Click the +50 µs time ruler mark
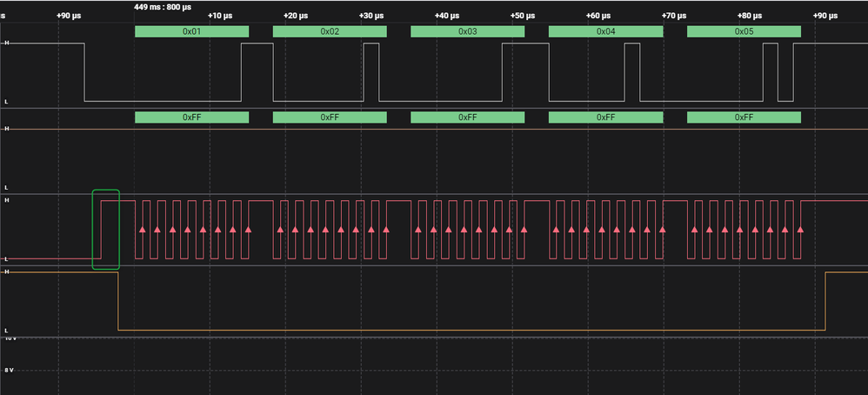The width and height of the screenshot is (868, 395). [x=523, y=17]
